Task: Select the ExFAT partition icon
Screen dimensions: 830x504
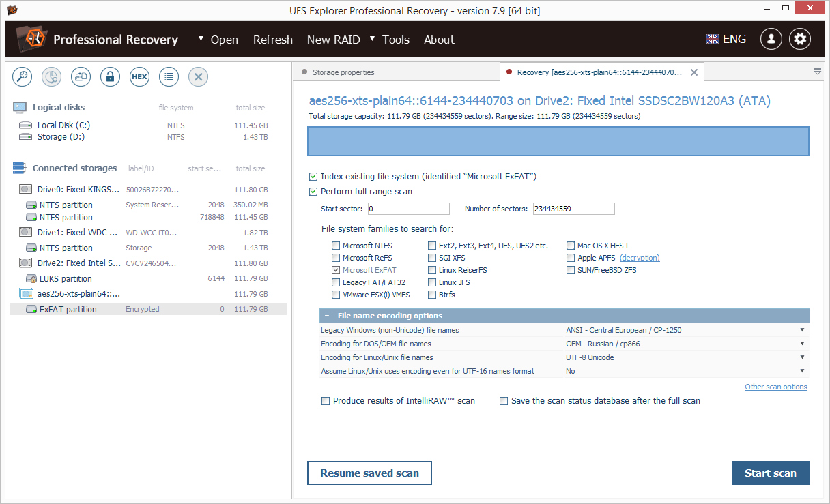Action: pos(31,310)
